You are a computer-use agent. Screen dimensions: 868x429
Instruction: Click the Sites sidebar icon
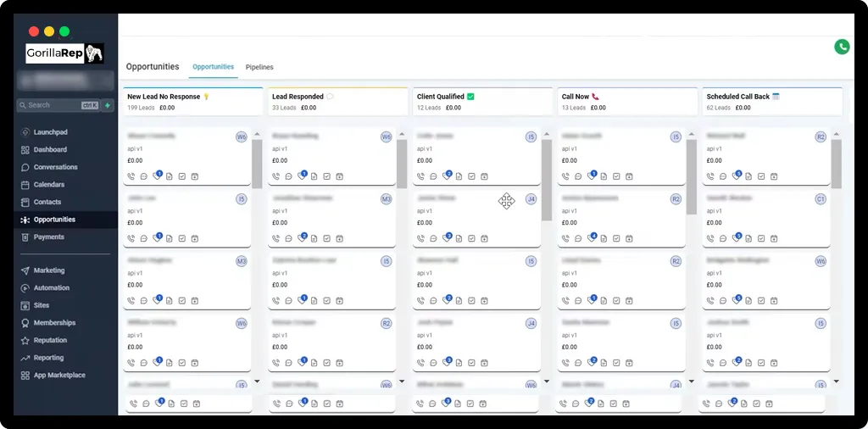click(x=25, y=305)
